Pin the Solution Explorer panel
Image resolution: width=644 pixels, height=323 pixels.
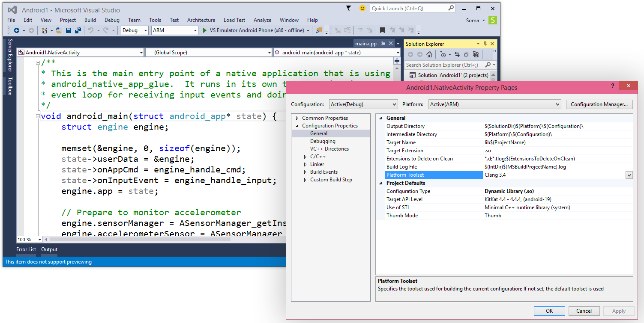tap(485, 44)
